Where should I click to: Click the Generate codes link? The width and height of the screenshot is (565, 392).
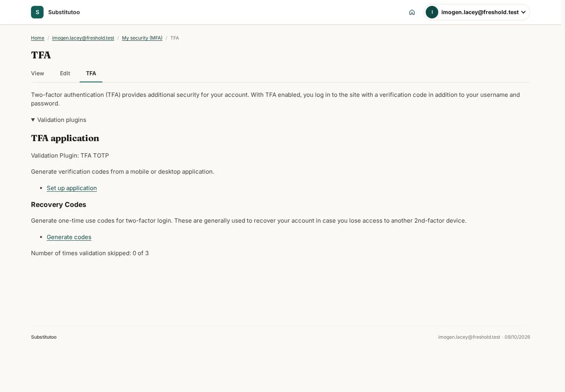pyautogui.click(x=69, y=237)
